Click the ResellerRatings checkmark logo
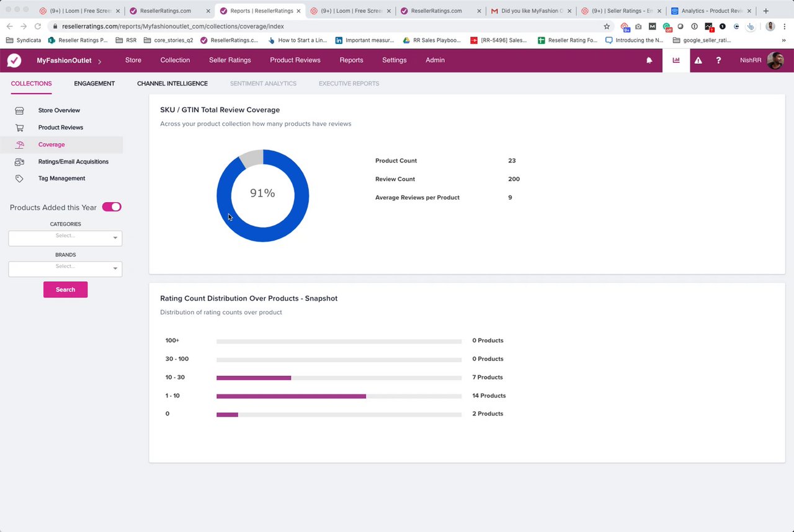This screenshot has height=532, width=794. click(14, 60)
